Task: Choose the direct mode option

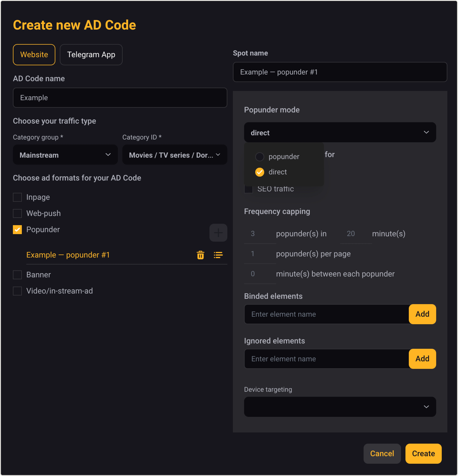Action: pyautogui.click(x=260, y=172)
